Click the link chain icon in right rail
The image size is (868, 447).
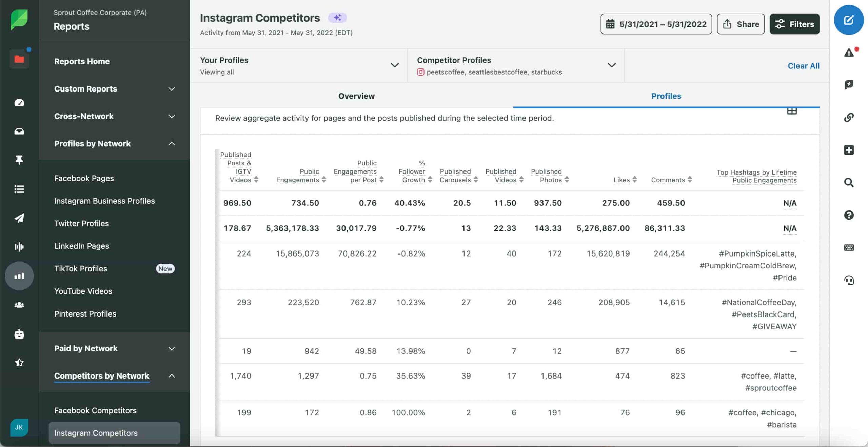point(849,117)
